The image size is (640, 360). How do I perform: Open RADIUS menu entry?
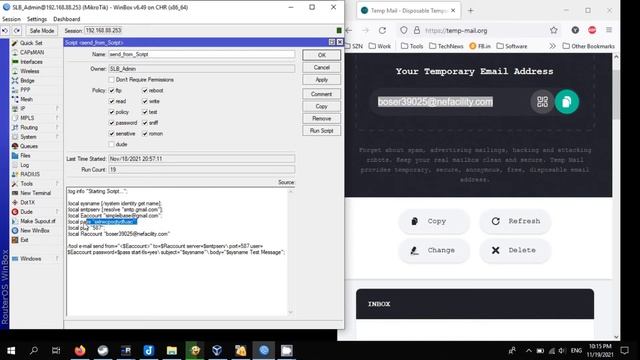point(30,174)
